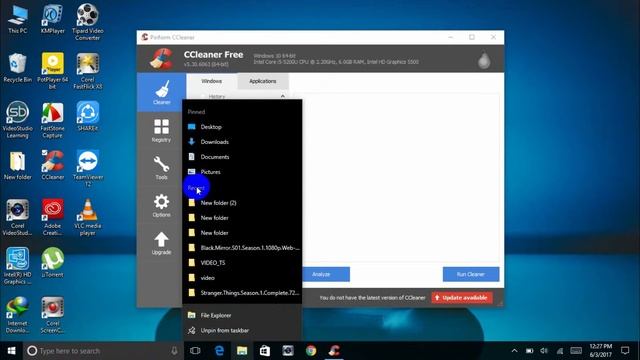The image size is (640, 360).
Task: Select uTorrent desktop icon
Action: point(53,262)
